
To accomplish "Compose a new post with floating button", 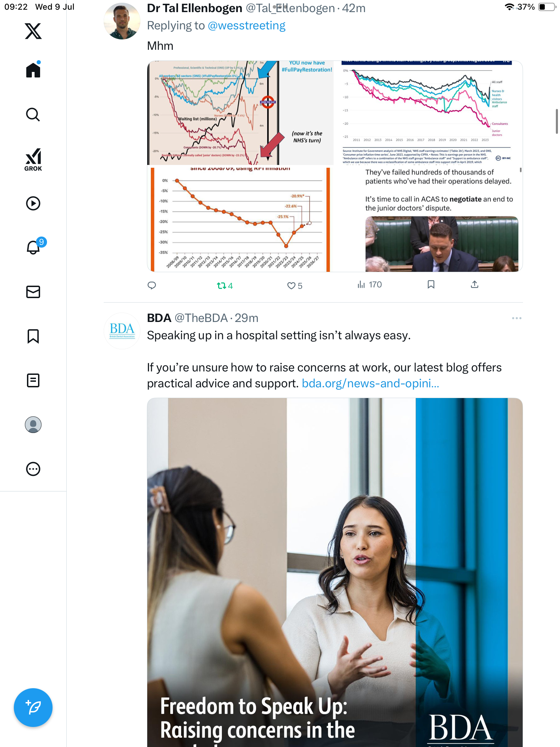I will click(33, 708).
